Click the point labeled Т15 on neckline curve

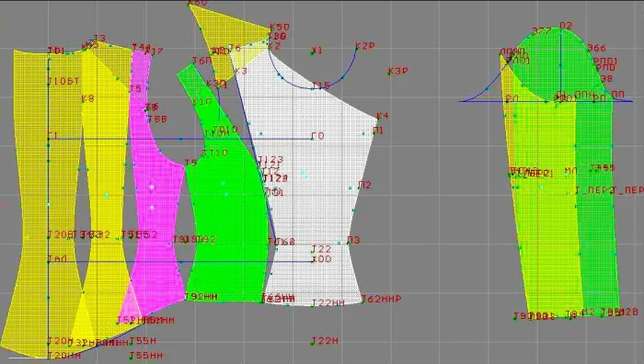pyautogui.click(x=321, y=85)
